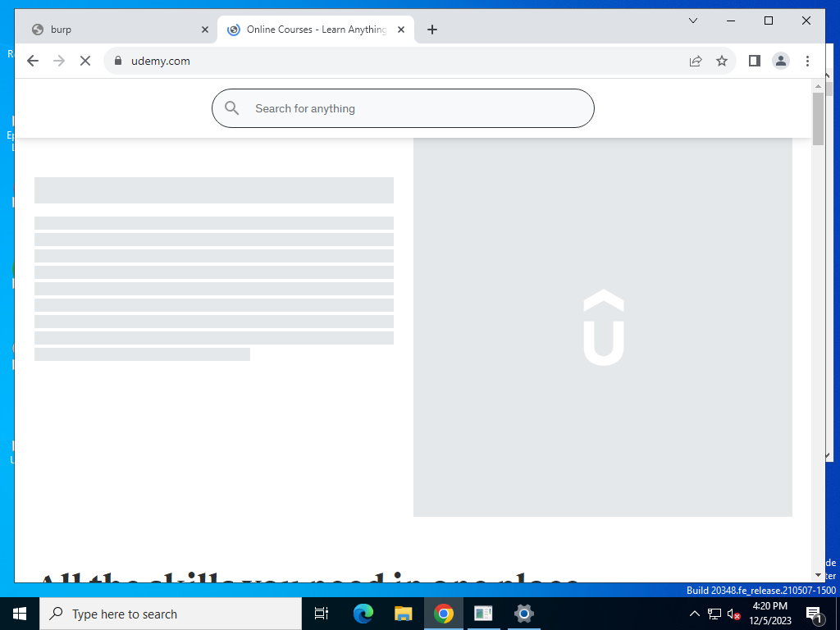This screenshot has height=630, width=840.
Task: Click the muted volume tray icon
Action: point(733,614)
